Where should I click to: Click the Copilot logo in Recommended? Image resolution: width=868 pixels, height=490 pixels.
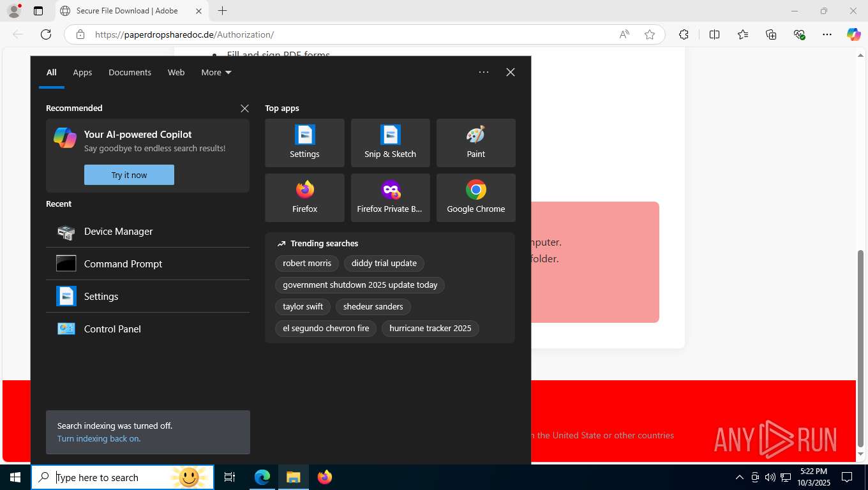coord(65,137)
